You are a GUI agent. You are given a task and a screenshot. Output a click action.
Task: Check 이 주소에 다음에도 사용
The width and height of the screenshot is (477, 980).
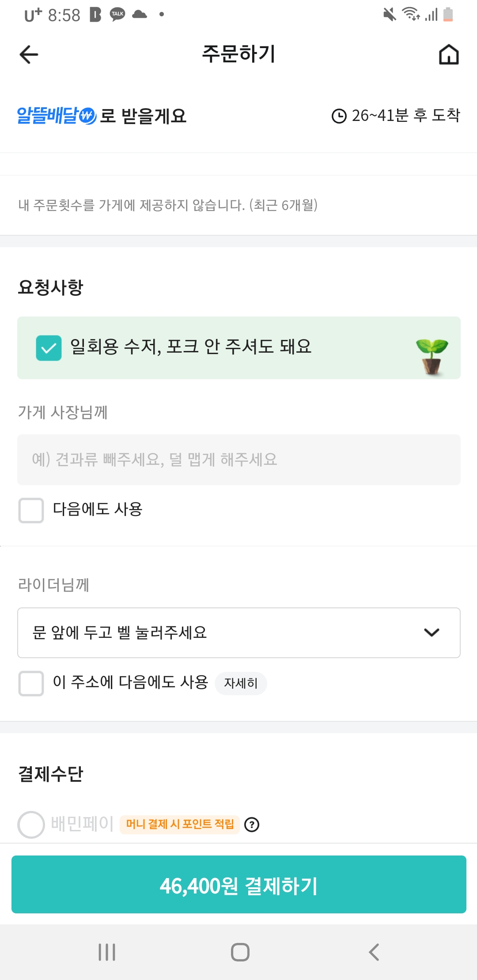[31, 683]
